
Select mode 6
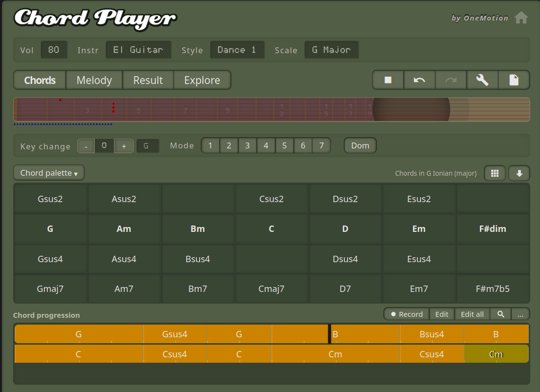[x=303, y=145]
